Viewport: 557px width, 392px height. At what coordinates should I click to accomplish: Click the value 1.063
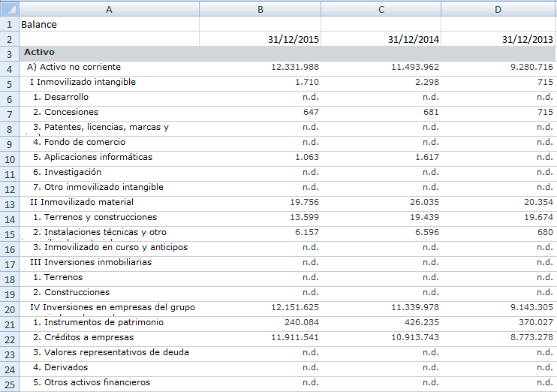pos(307,157)
